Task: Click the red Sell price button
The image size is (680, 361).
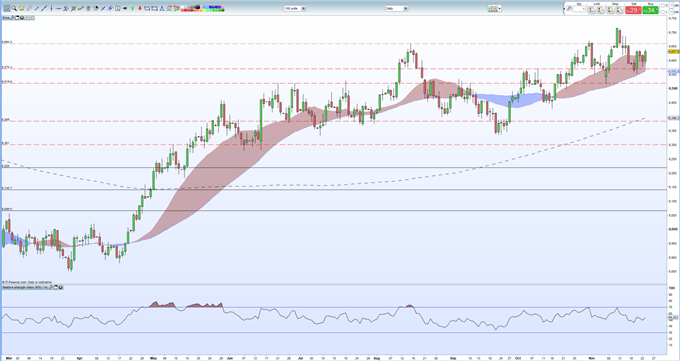Action: pyautogui.click(x=633, y=10)
